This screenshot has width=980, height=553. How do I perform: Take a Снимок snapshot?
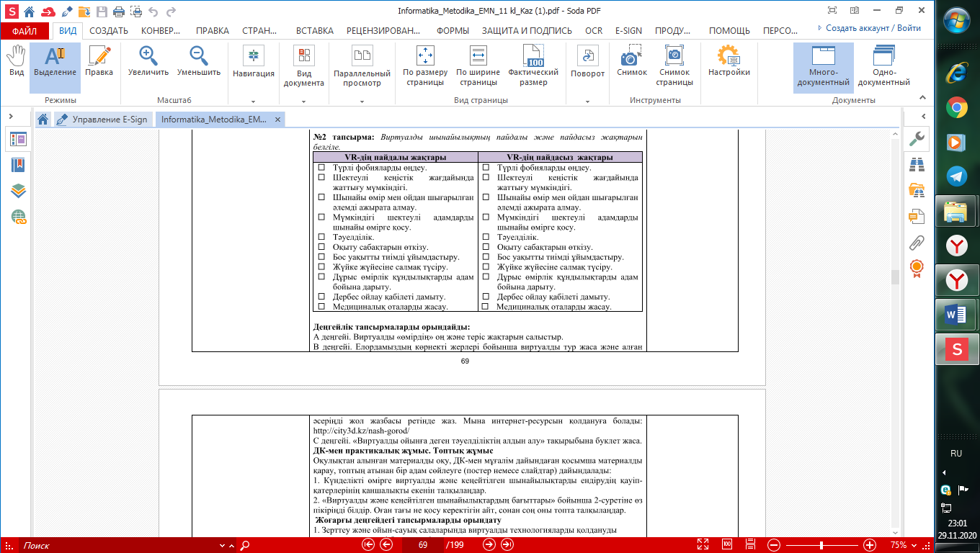[632, 61]
